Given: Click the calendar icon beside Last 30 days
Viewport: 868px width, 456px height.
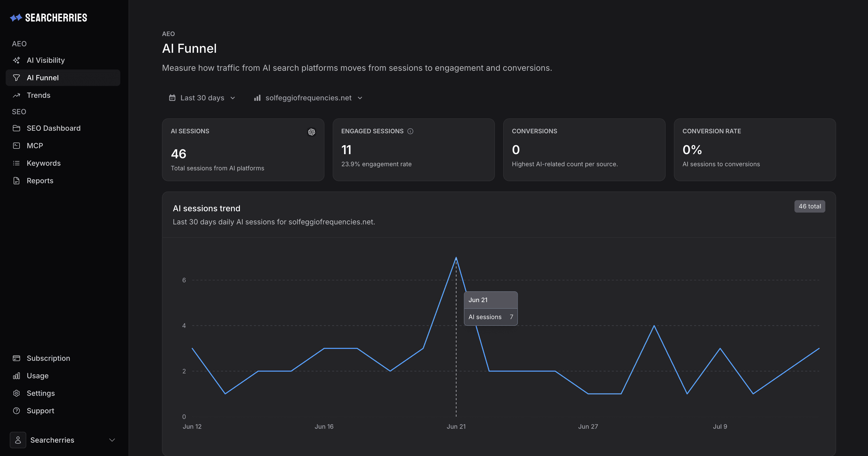Looking at the screenshot, I should coord(172,98).
